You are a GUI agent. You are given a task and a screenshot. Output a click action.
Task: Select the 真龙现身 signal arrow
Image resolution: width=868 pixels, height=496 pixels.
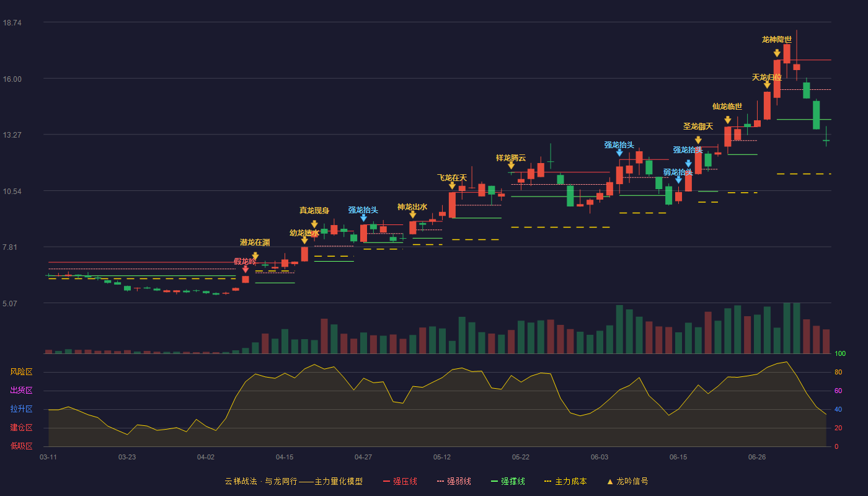[x=314, y=224]
